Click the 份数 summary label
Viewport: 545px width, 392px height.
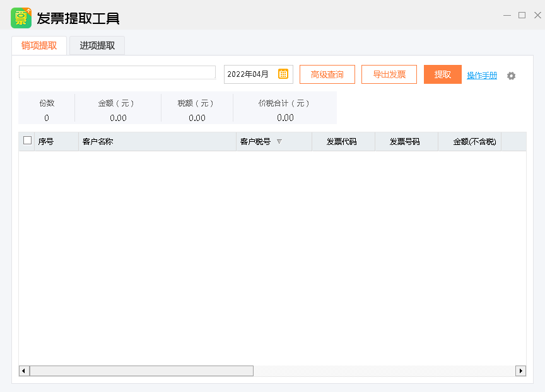[x=47, y=103]
